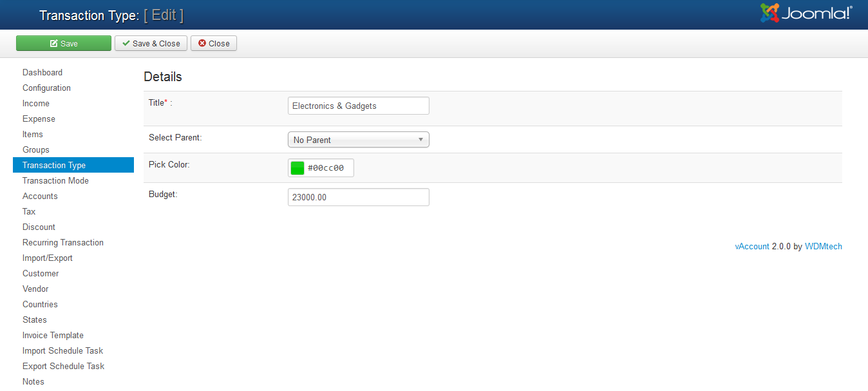Open Dashboard from the sidebar

(x=42, y=73)
